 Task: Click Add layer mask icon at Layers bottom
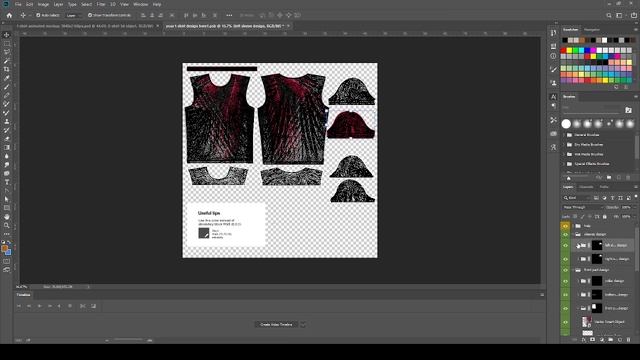point(592,340)
